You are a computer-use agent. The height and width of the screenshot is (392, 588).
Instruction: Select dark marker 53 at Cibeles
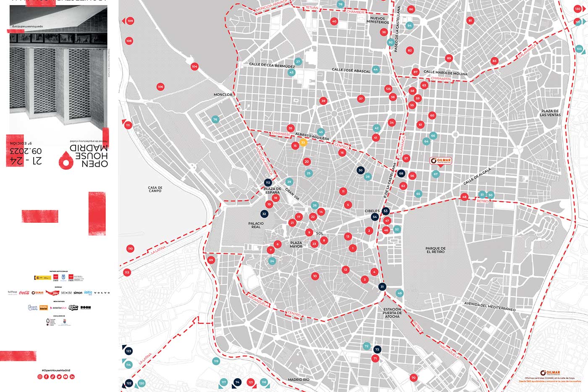(386, 211)
